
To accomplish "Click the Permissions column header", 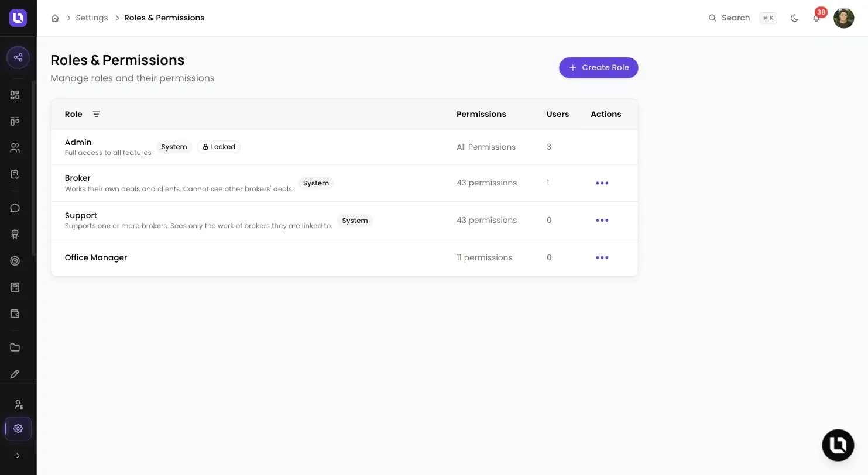I will (x=481, y=114).
